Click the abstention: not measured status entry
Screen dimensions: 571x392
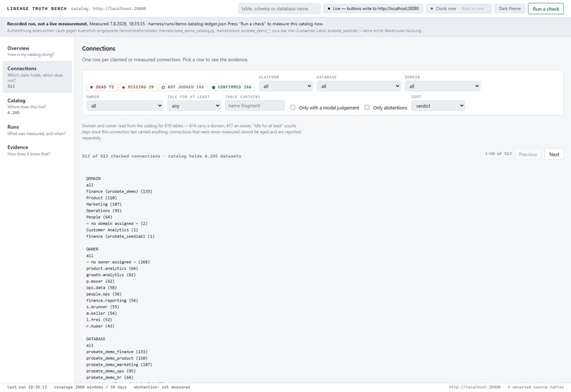pyautogui.click(x=162, y=387)
